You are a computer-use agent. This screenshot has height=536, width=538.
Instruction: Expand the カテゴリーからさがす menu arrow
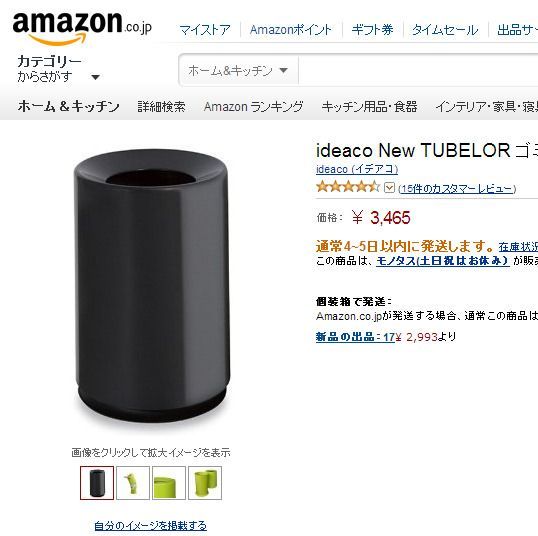(x=96, y=77)
